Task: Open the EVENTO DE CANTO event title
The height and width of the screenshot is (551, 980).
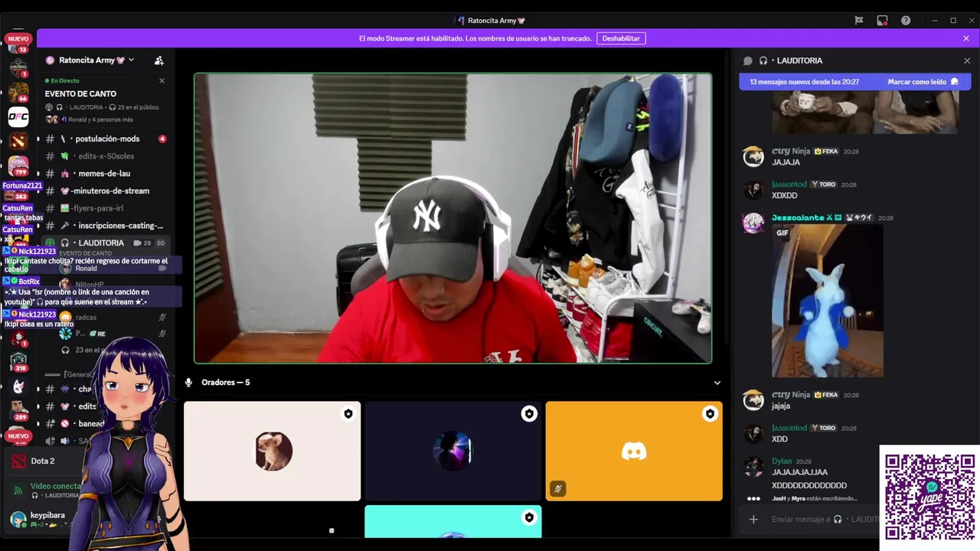Action: [80, 94]
